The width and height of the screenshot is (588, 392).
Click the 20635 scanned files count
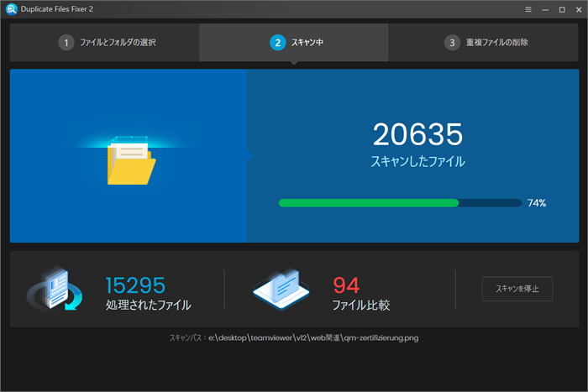pyautogui.click(x=417, y=134)
